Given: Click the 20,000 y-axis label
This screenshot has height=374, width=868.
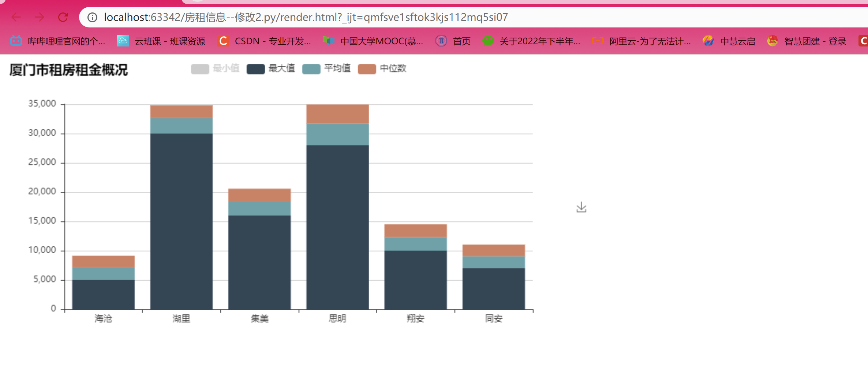Looking at the screenshot, I should pyautogui.click(x=42, y=191).
